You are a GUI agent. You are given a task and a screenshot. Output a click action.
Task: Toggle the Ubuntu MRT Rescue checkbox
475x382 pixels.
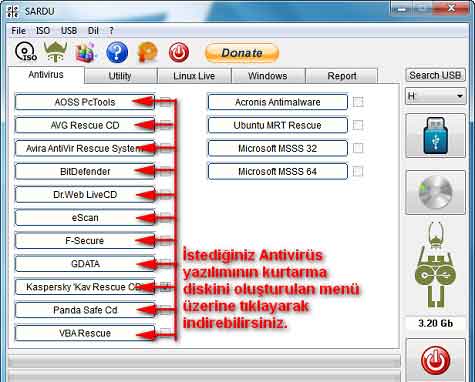358,125
